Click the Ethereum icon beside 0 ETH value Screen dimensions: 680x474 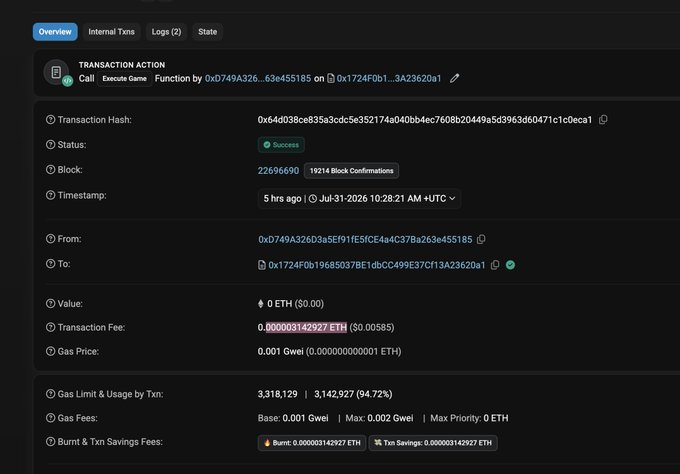point(261,304)
